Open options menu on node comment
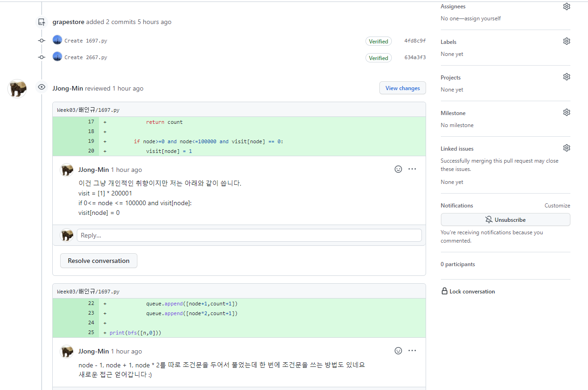Screen dimensions: 588x390 412,351
